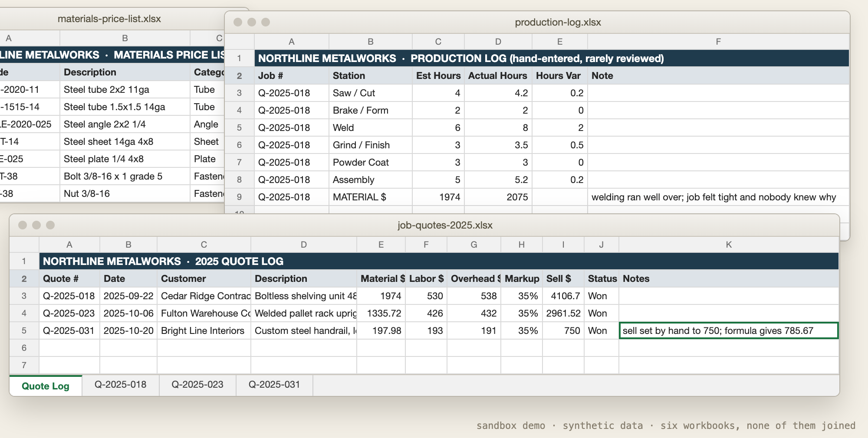Select 'Grind / Finish' station cell
The image size is (868, 438).
[x=371, y=145]
